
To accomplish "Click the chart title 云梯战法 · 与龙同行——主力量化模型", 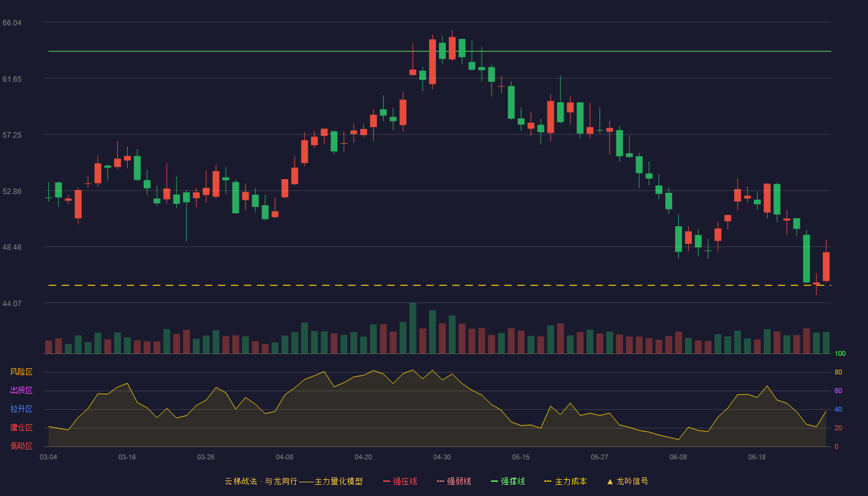I will (x=293, y=481).
